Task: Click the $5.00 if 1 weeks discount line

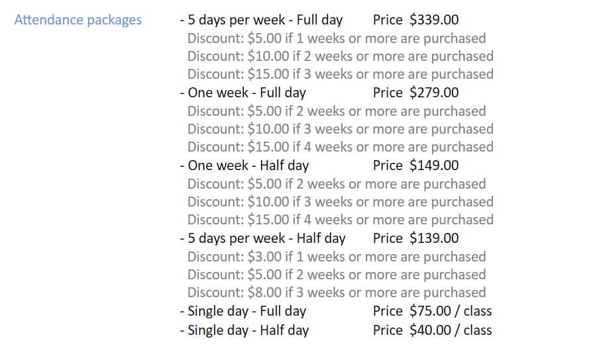Action: (x=337, y=38)
